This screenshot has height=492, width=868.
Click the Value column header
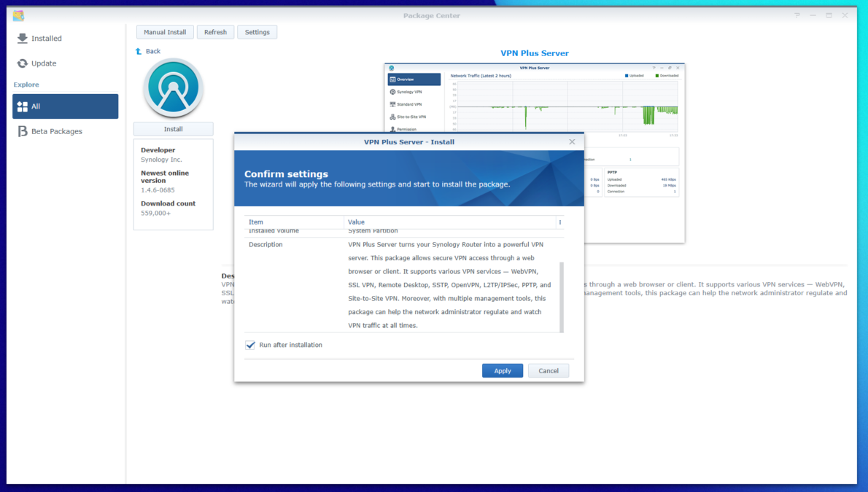tap(449, 222)
